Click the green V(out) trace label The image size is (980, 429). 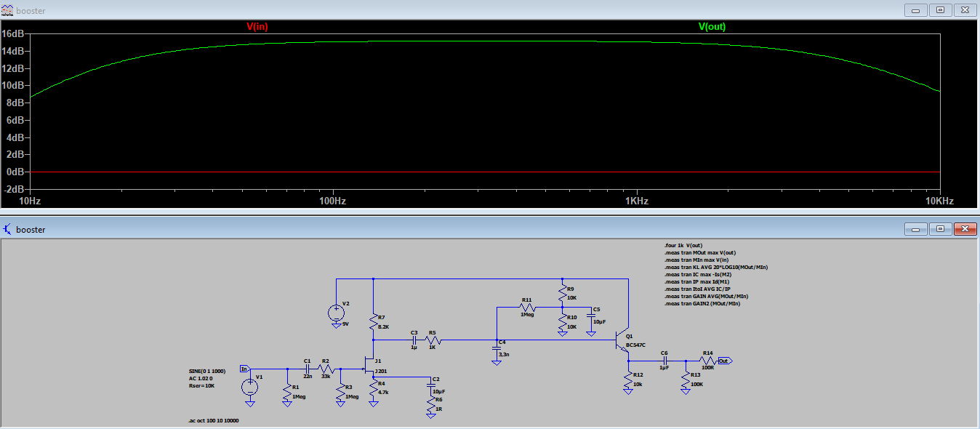tap(712, 27)
